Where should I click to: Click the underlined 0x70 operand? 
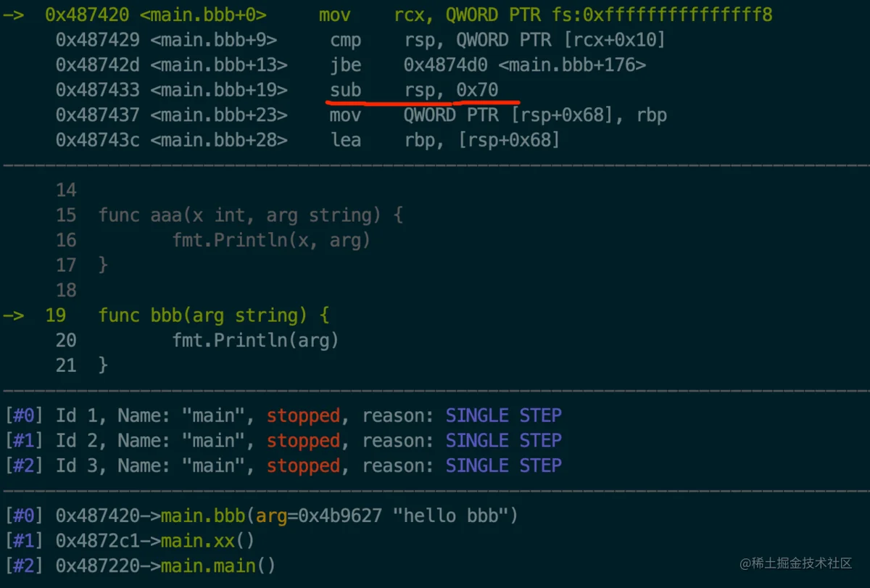[477, 90]
